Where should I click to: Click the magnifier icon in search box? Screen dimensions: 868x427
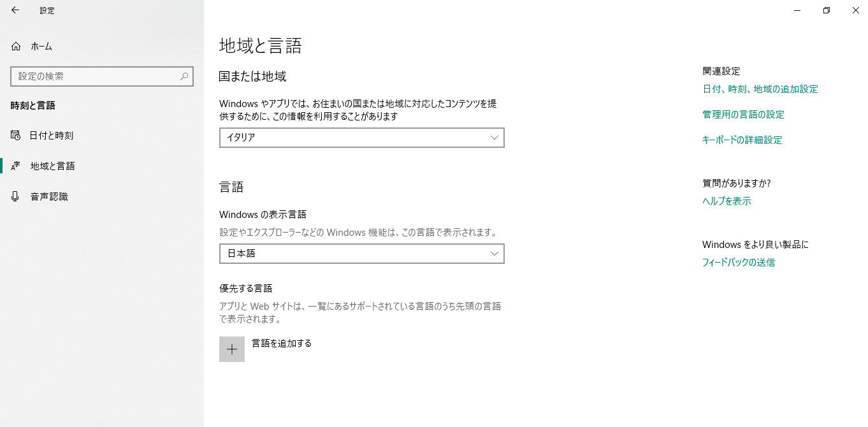[184, 76]
